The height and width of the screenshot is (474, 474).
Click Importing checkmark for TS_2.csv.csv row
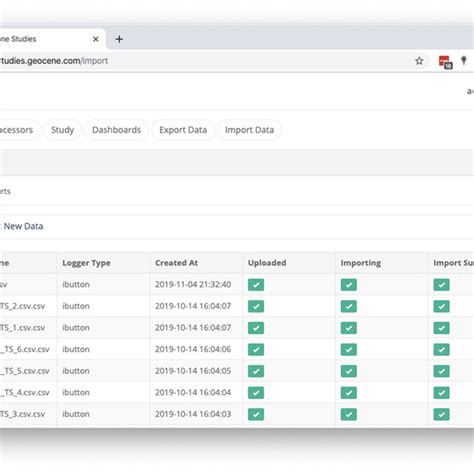[349, 306]
